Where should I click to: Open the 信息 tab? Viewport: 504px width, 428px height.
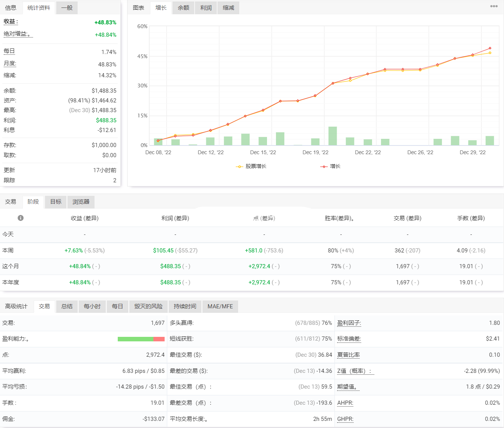pos(11,8)
